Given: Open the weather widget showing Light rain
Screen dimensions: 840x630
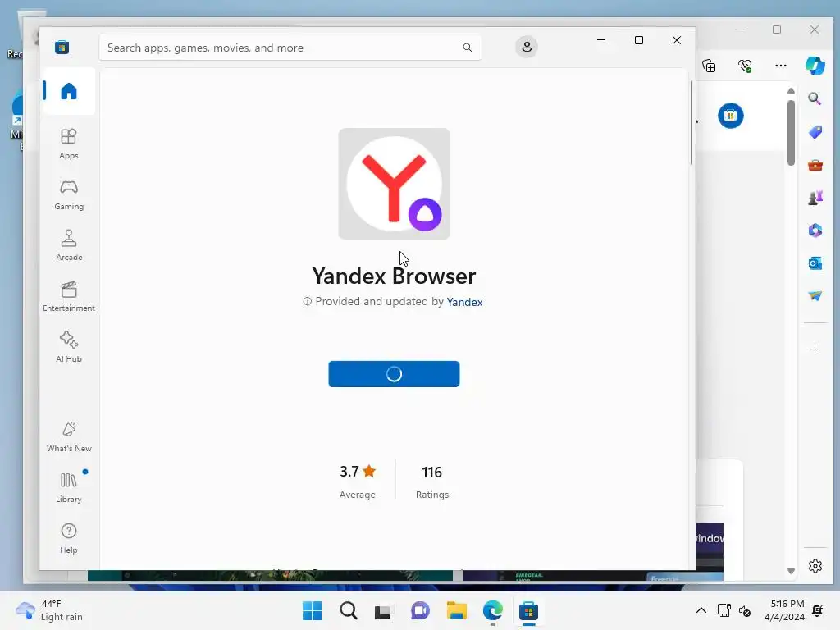Looking at the screenshot, I should [49, 610].
